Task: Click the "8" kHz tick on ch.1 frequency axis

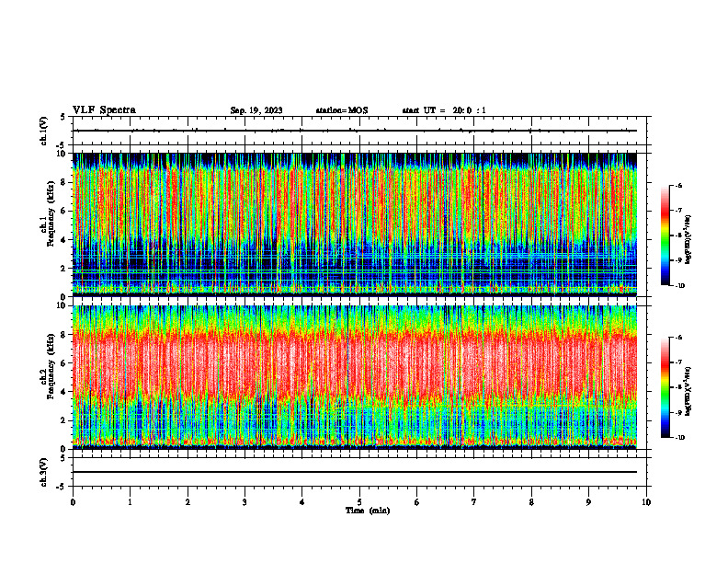Action: click(64, 182)
